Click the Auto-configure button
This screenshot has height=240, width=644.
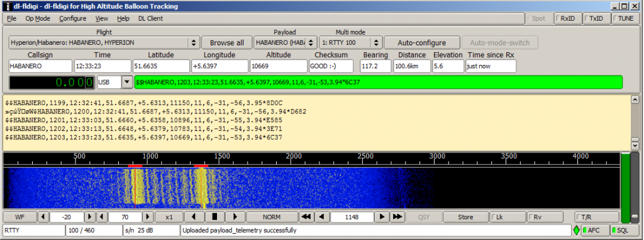422,43
